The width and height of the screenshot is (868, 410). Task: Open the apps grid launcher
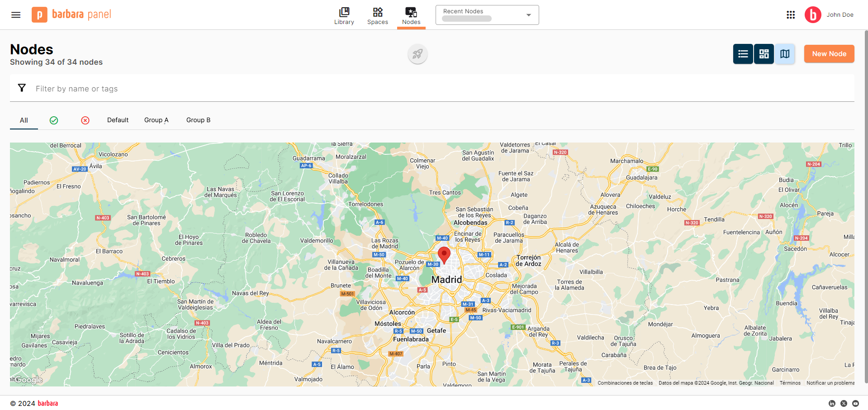[790, 15]
